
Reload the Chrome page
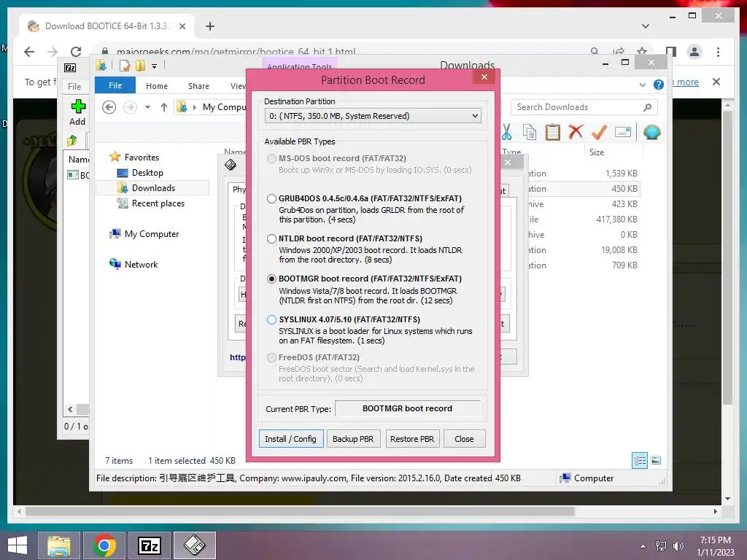coord(76,52)
